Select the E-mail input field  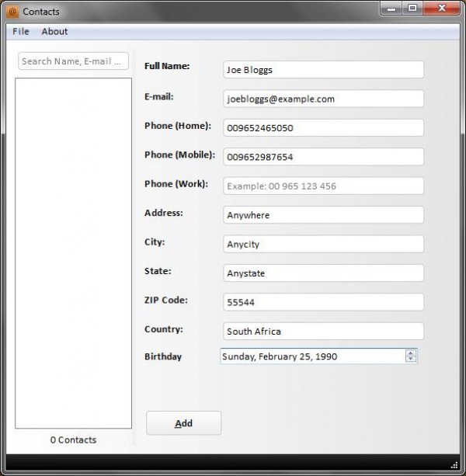[x=323, y=99]
